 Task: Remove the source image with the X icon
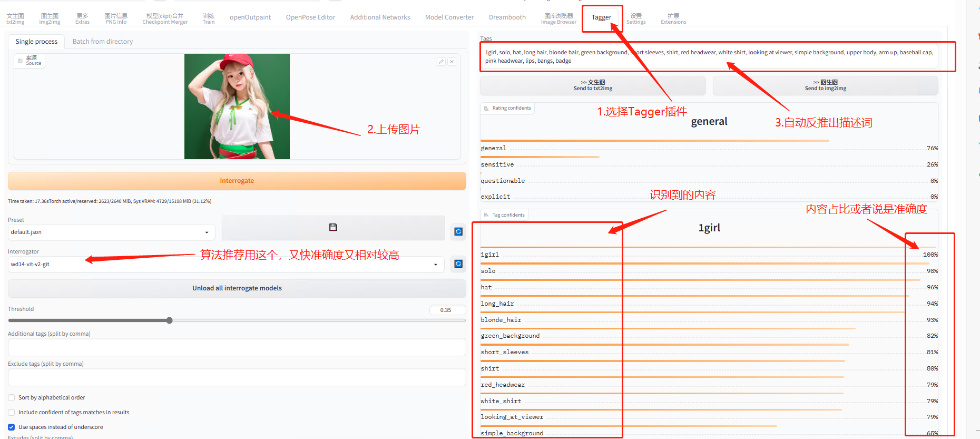tap(452, 62)
